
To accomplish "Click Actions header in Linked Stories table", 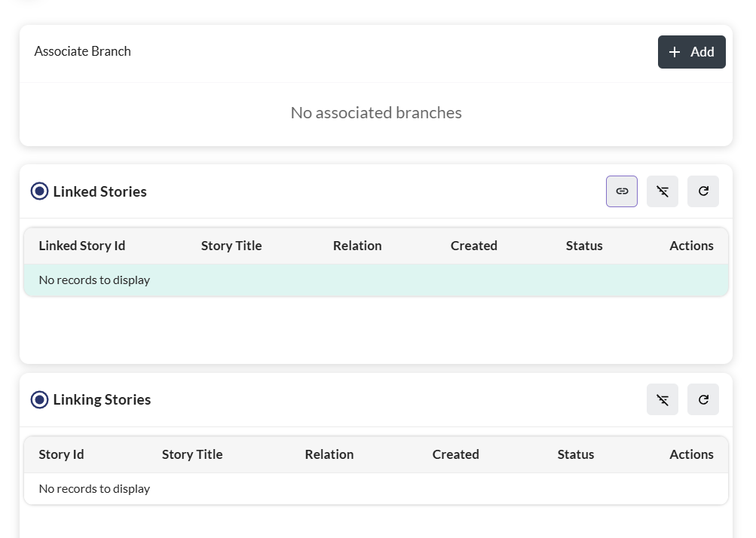I will coord(691,246).
